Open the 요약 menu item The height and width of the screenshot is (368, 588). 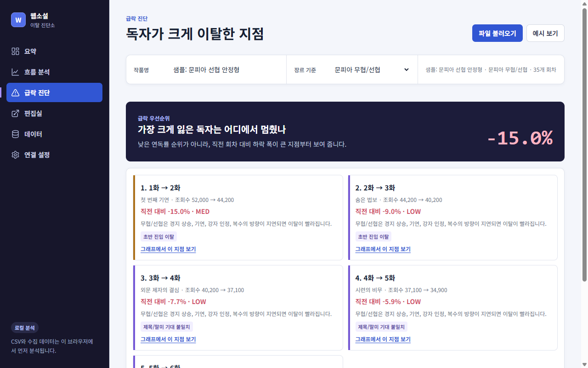point(54,52)
